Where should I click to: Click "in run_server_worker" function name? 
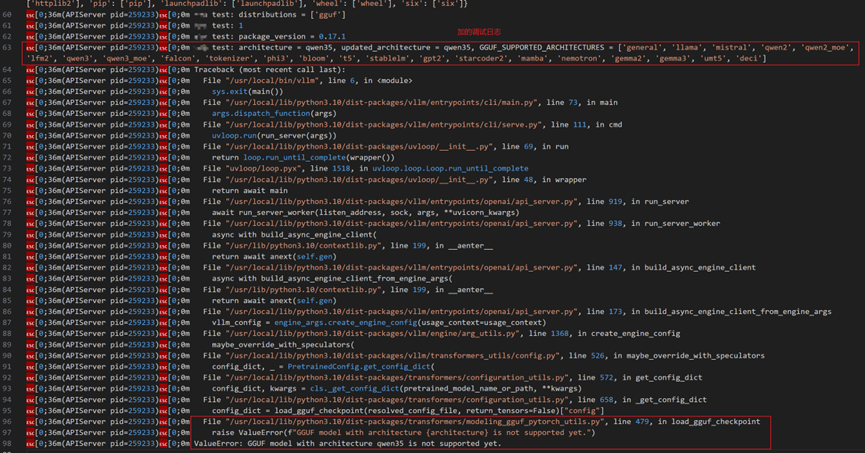676,223
